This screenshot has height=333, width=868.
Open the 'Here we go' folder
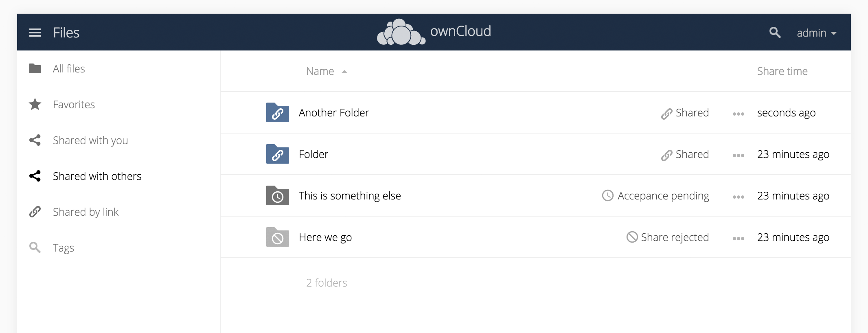point(325,237)
